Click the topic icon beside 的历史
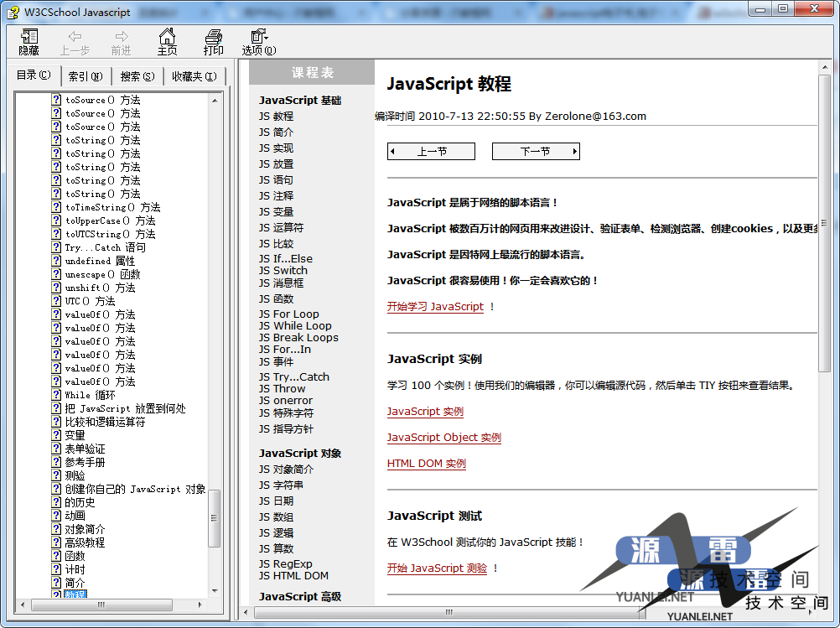Image resolution: width=840 pixels, height=628 pixels. point(56,501)
